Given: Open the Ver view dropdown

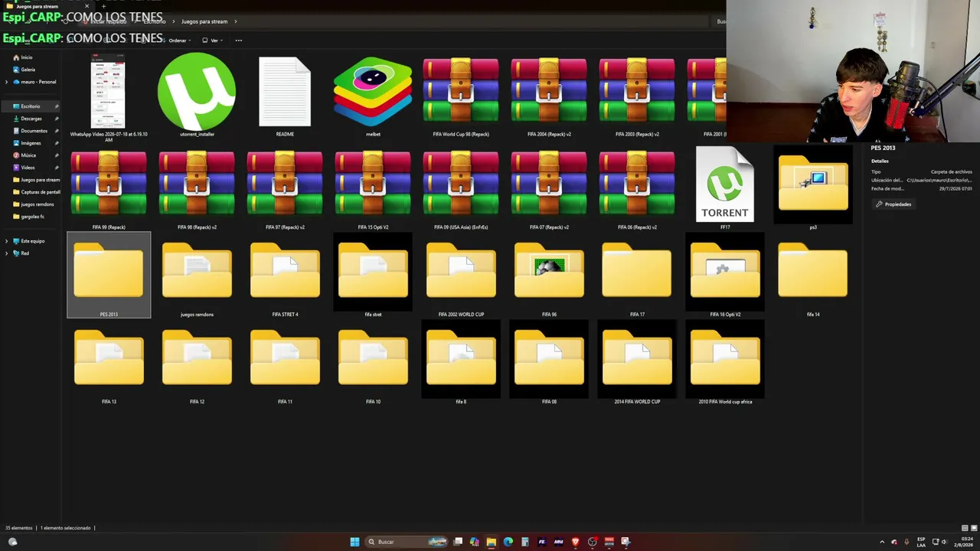Looking at the screenshot, I should tap(213, 41).
